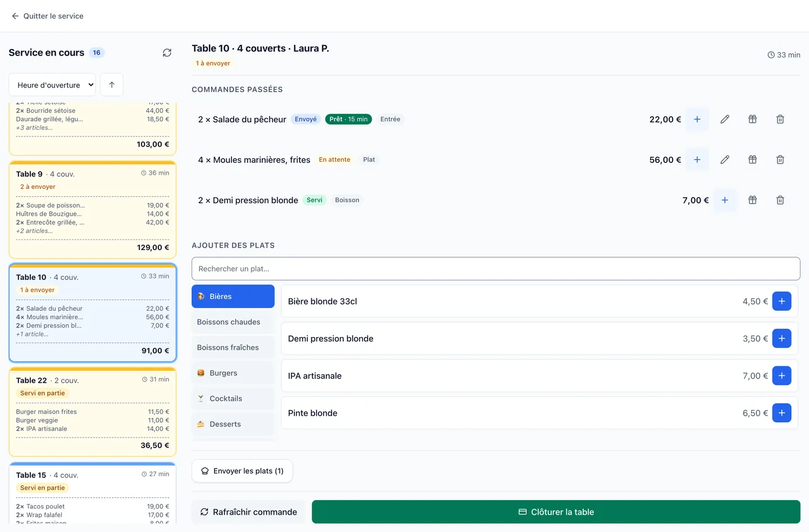Delete the Demi pression blonde line

(780, 200)
